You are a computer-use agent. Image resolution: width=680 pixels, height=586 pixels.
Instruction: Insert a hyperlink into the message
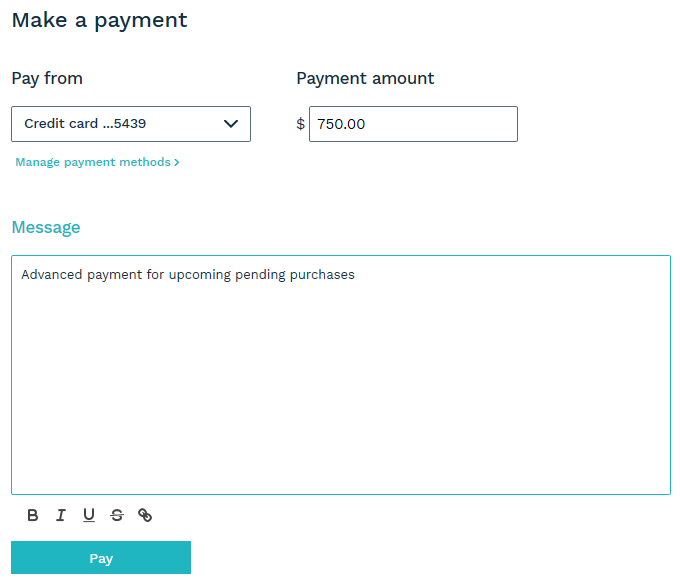point(145,515)
